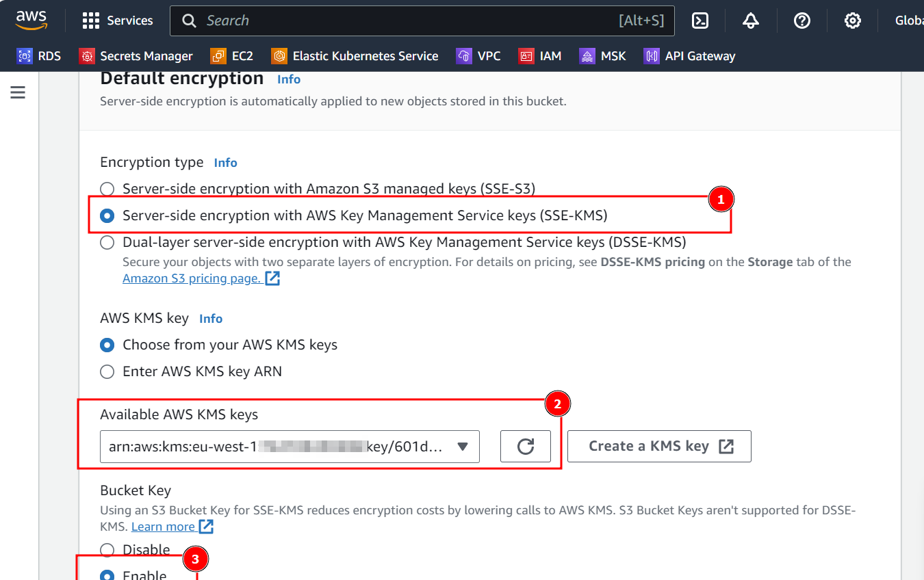Click external link icon beside Amazon S3 pricing page

tap(272, 278)
